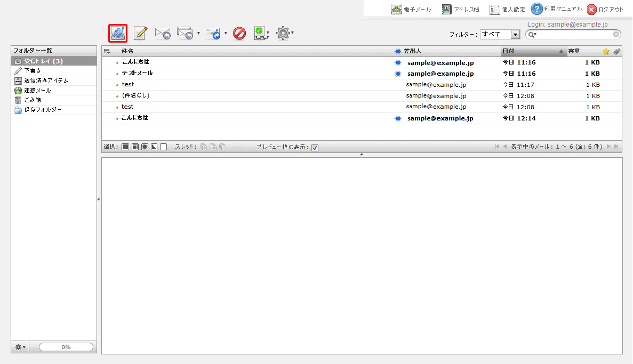Click the ログアウト link

pos(605,10)
